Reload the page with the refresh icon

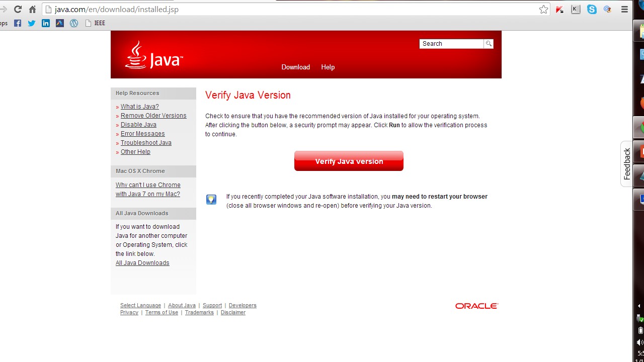tap(18, 10)
